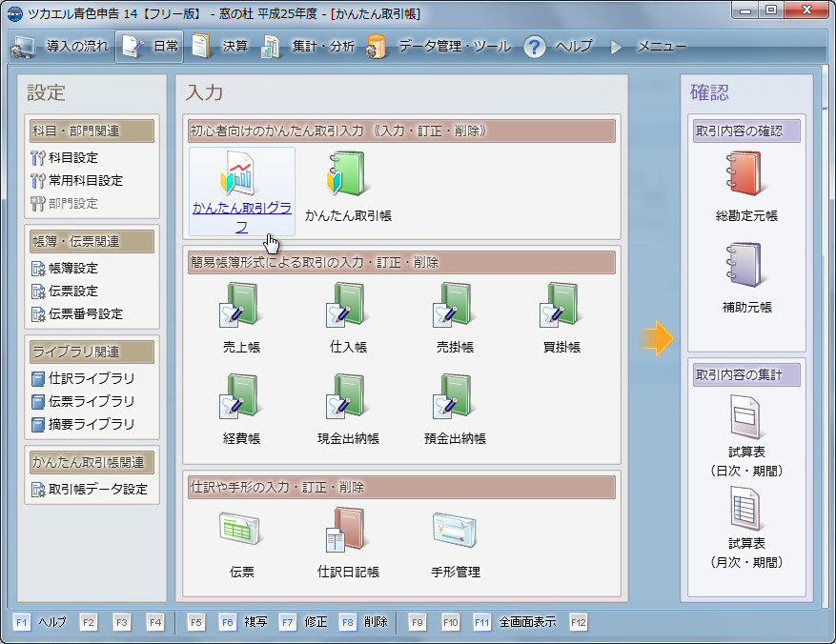Open the 売上帳 ledger icon
The width and height of the screenshot is (836, 644).
tap(239, 305)
